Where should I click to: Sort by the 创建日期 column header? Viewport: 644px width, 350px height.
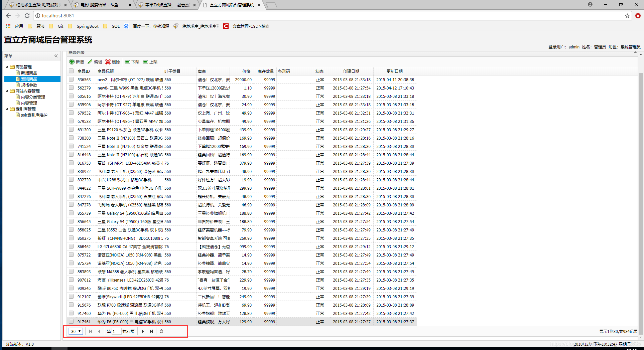tap(352, 71)
